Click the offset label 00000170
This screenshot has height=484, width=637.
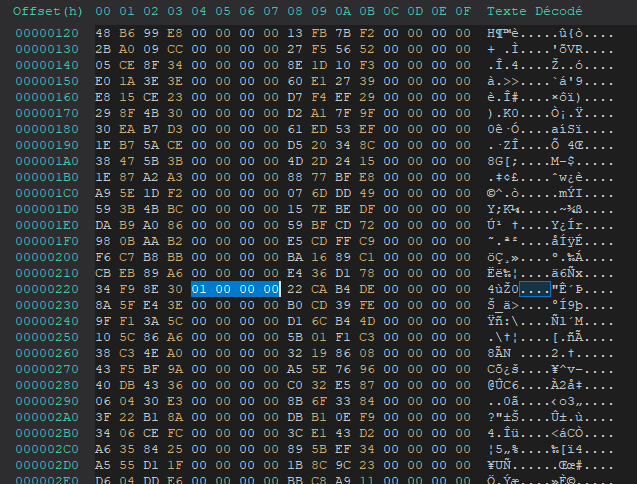[47, 113]
